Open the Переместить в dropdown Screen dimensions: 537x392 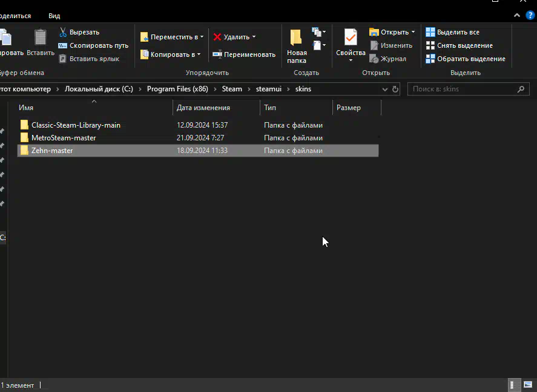click(x=172, y=37)
